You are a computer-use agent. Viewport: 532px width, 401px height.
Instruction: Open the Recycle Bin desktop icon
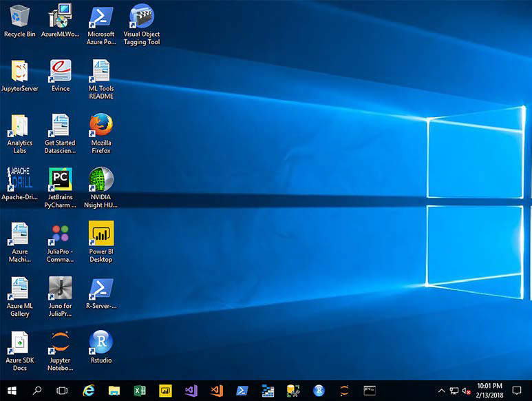[20, 17]
